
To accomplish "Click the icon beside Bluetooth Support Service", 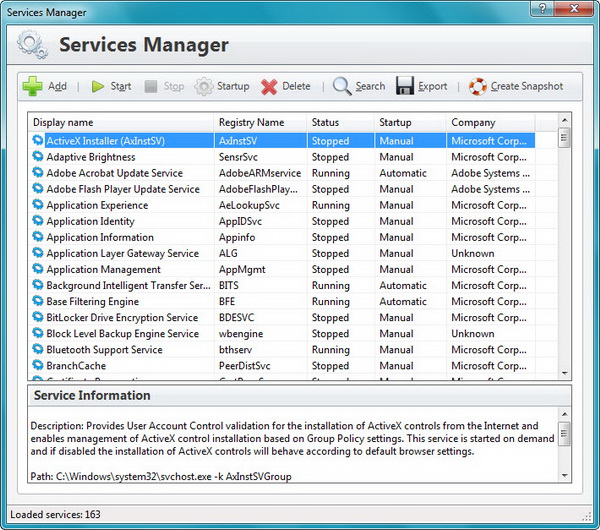I will (x=38, y=349).
